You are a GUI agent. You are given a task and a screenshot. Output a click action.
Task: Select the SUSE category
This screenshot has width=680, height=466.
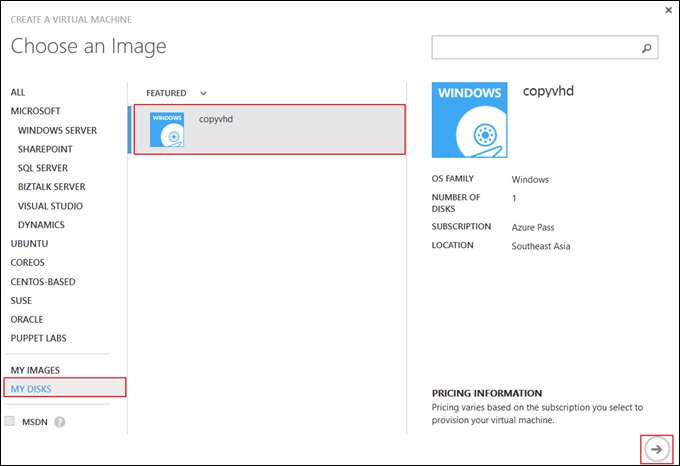21,300
